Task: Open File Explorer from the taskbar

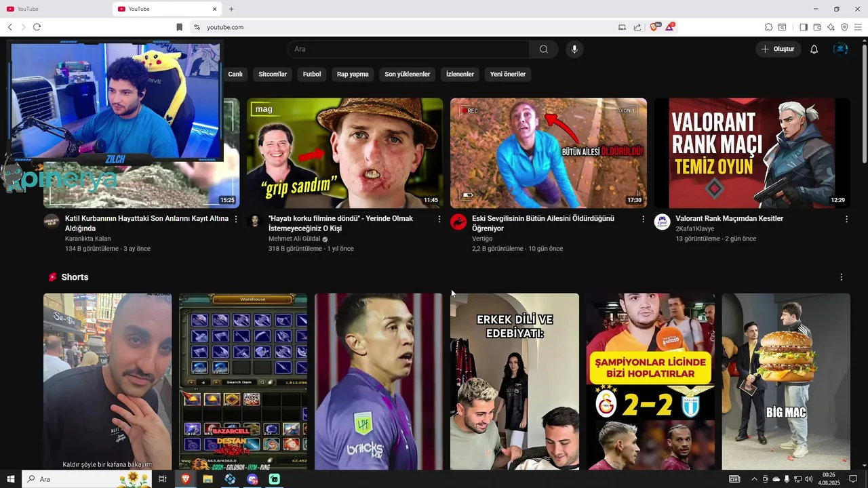Action: click(208, 479)
